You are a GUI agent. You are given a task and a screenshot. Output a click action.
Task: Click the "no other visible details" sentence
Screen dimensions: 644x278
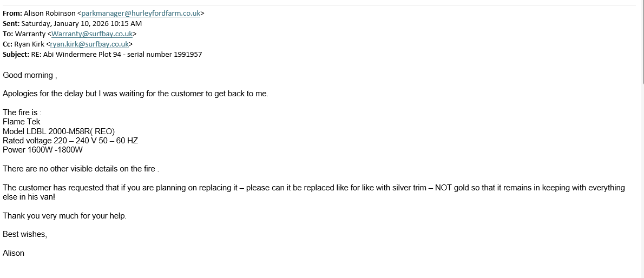(x=80, y=169)
